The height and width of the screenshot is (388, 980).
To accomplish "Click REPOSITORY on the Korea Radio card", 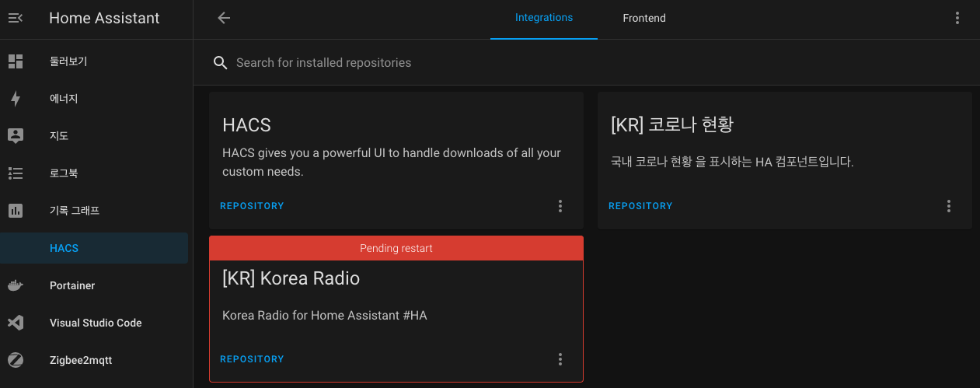I will [x=252, y=359].
